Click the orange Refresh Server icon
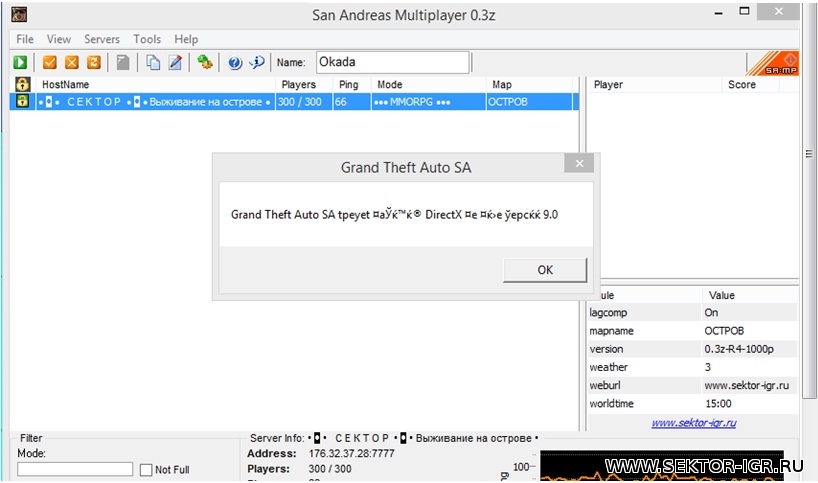Screen dimensions: 818x483 click(94, 63)
